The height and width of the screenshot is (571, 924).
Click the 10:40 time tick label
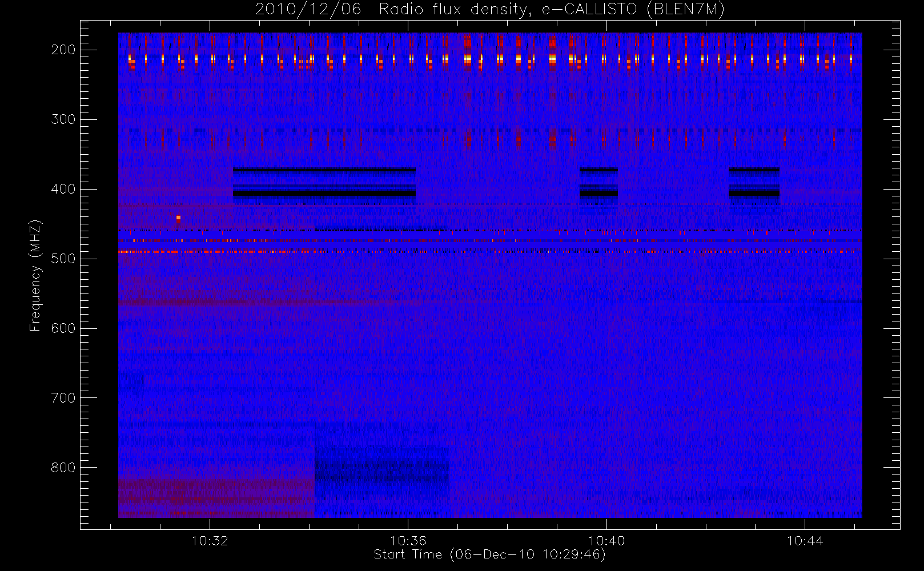pyautogui.click(x=606, y=541)
